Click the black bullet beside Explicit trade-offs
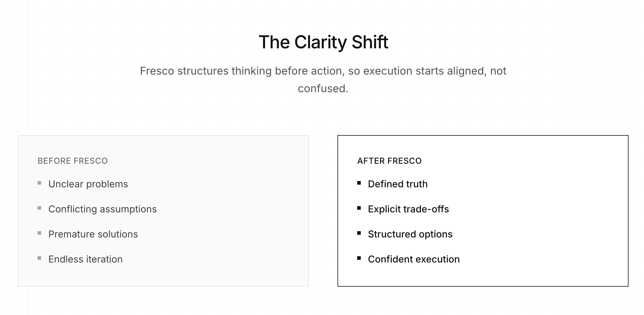This screenshot has width=644, height=315. point(359,208)
